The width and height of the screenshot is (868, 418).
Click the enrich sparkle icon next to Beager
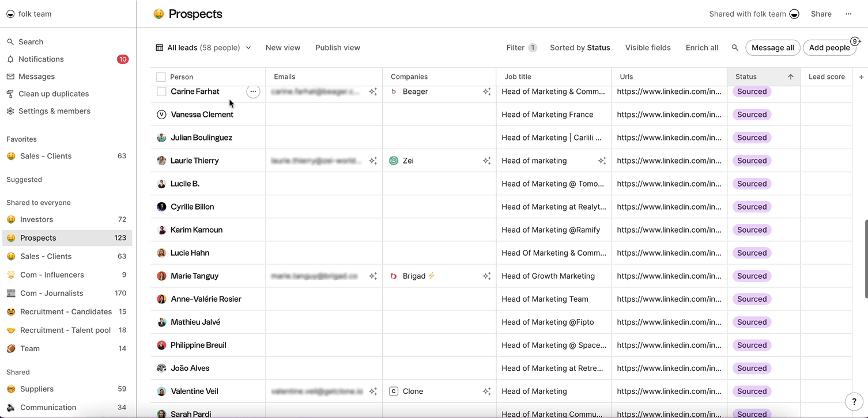click(x=487, y=92)
